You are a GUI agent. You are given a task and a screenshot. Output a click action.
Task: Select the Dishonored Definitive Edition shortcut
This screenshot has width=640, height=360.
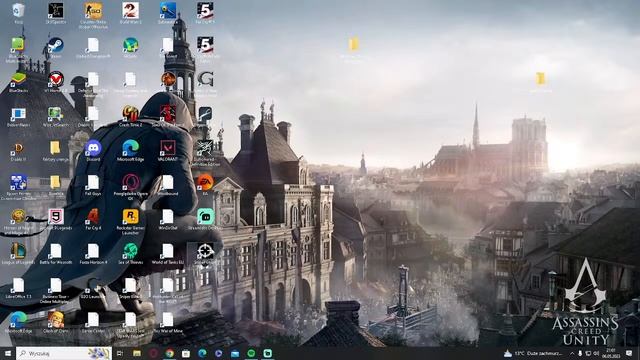[205, 152]
